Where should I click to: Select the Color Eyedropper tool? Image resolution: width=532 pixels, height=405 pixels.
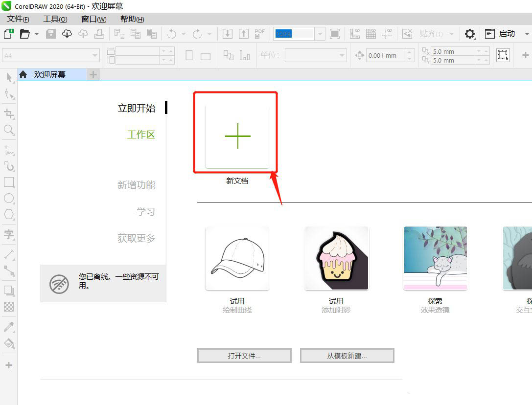point(9,327)
